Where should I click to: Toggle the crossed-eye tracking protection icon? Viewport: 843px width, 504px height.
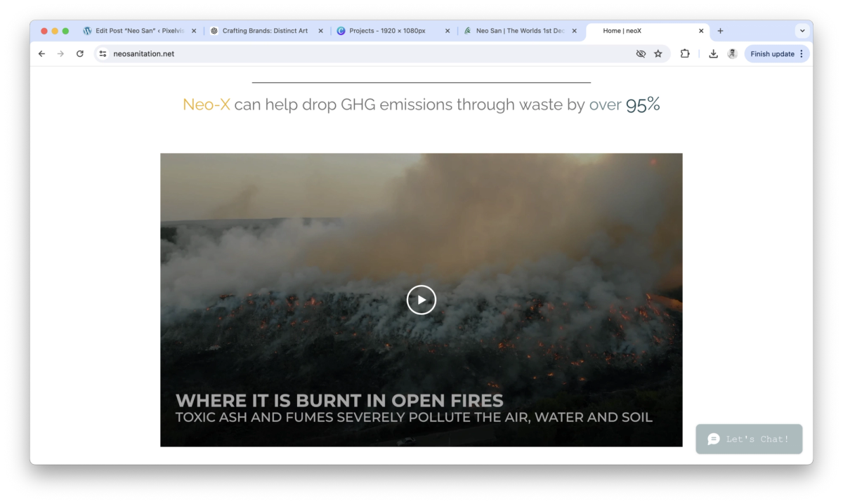tap(641, 53)
